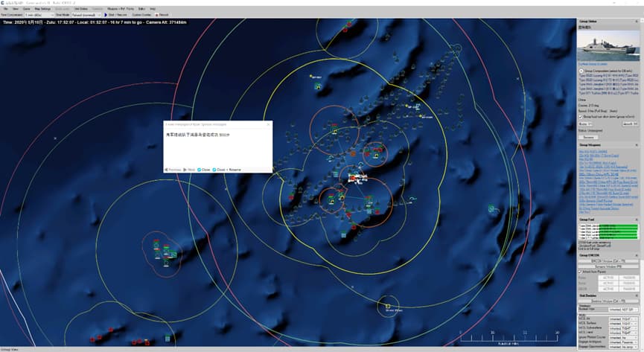This screenshot has width=644, height=352.
Task: Set Sonar to ACTIVE
Action: pyautogui.click(x=608, y=283)
